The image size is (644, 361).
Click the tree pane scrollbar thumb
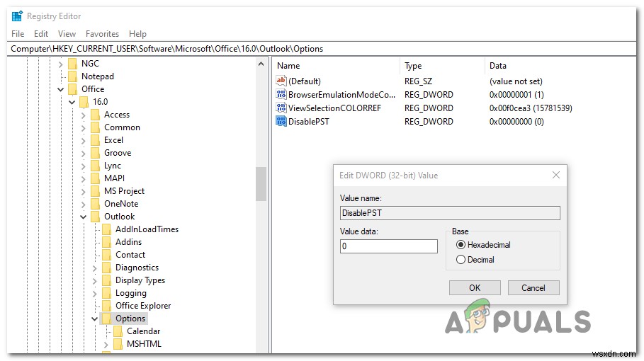pyautogui.click(x=261, y=184)
